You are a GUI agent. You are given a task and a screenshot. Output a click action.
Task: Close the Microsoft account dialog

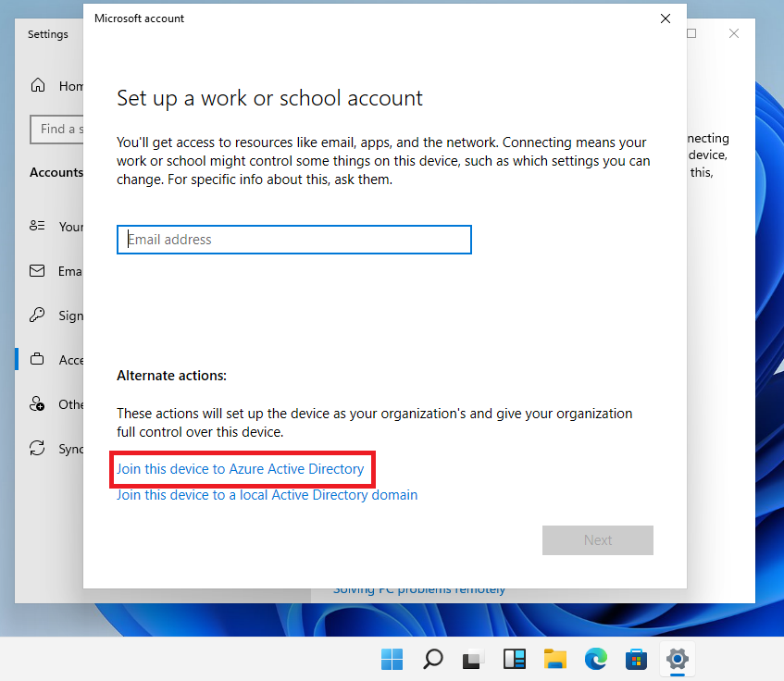click(x=665, y=18)
